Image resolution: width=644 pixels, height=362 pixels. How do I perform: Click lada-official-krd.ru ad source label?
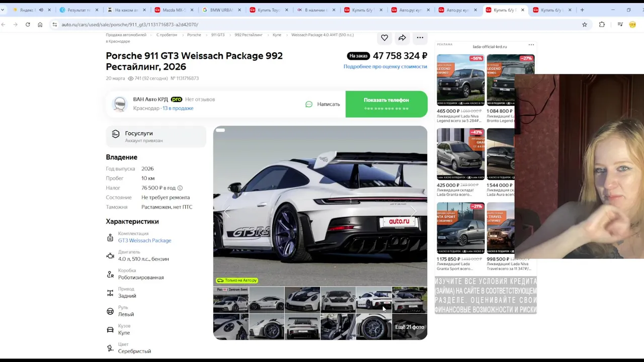click(x=490, y=47)
